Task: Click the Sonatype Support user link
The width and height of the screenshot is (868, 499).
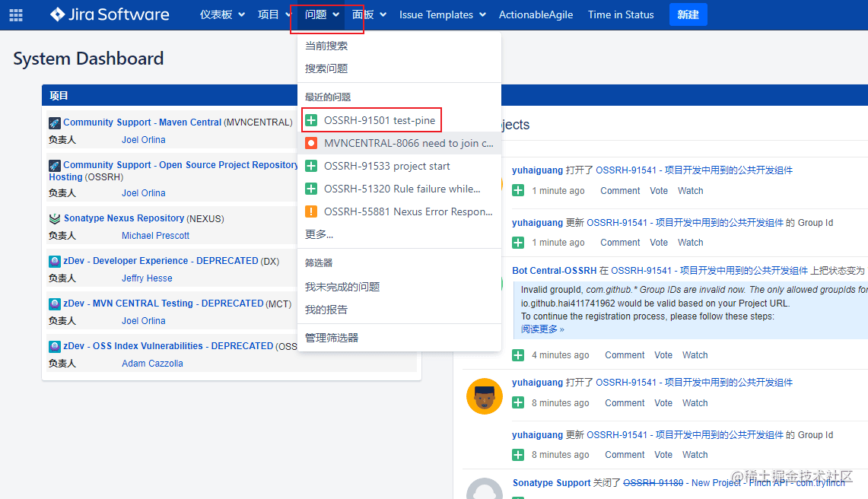Action: (x=552, y=483)
